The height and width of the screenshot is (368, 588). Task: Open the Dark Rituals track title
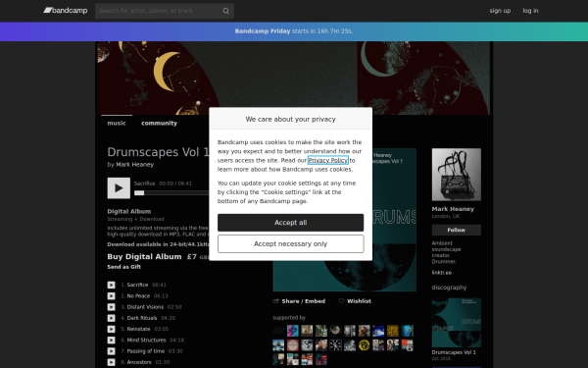point(142,318)
